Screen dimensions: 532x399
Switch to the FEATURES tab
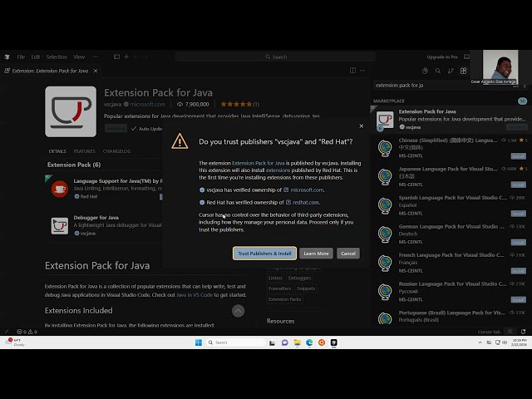(x=85, y=151)
